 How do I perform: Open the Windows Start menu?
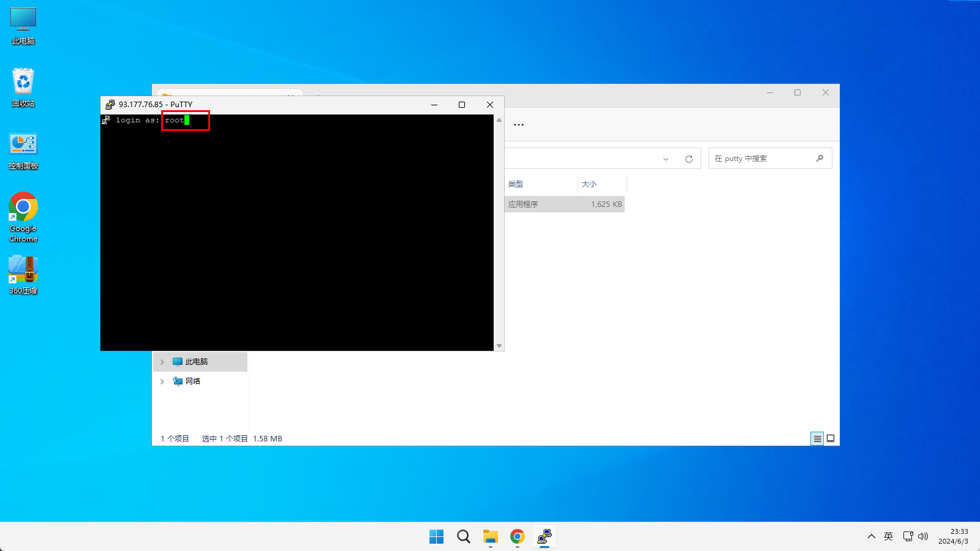[437, 537]
